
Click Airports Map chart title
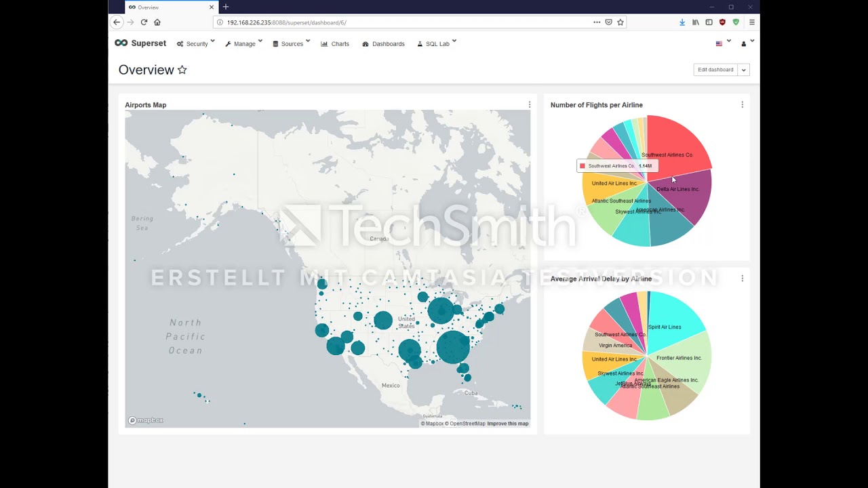145,105
